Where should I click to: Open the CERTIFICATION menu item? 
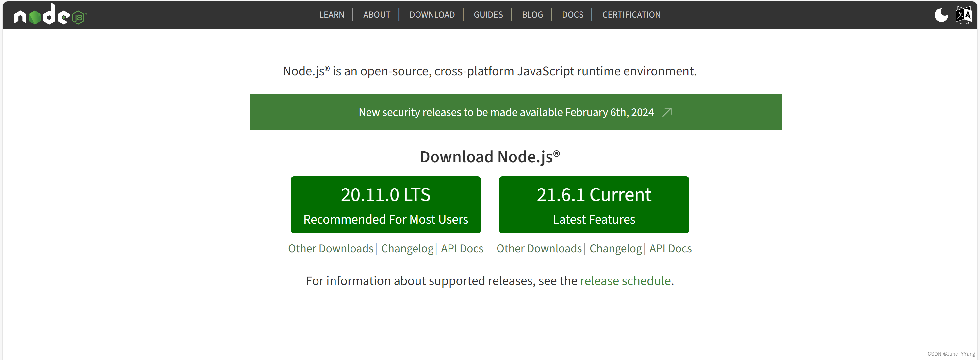coord(631,15)
